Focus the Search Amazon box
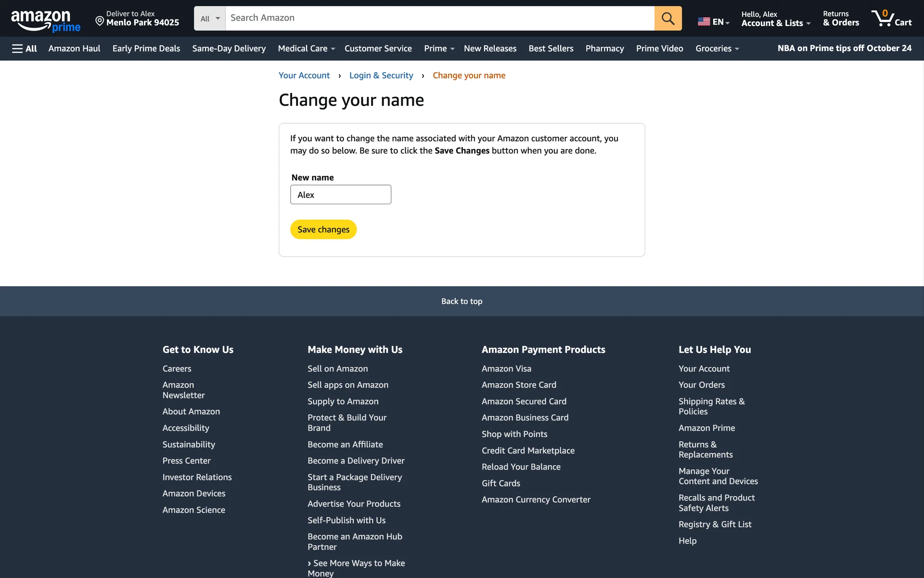This screenshot has height=578, width=924. [x=439, y=18]
